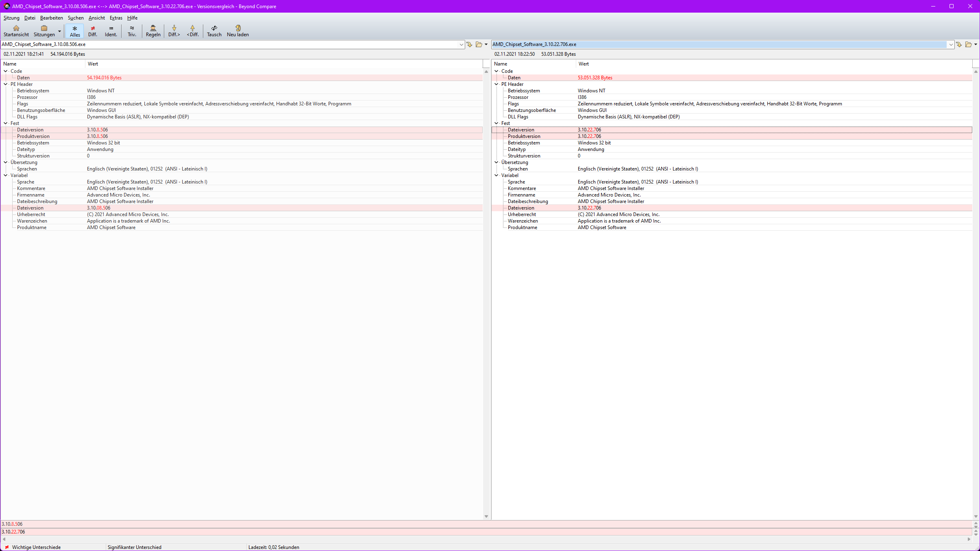Open the Regeln rules icon
The height and width of the screenshot is (551, 980).
click(153, 28)
